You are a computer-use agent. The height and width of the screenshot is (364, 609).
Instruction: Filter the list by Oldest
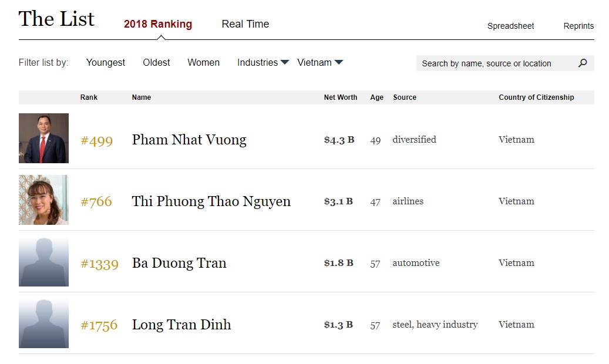click(156, 62)
